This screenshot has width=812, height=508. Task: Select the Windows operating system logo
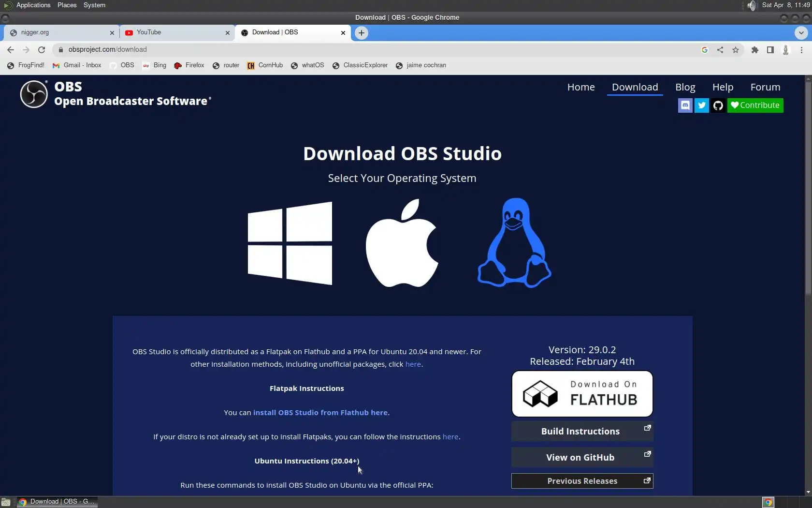[290, 243]
